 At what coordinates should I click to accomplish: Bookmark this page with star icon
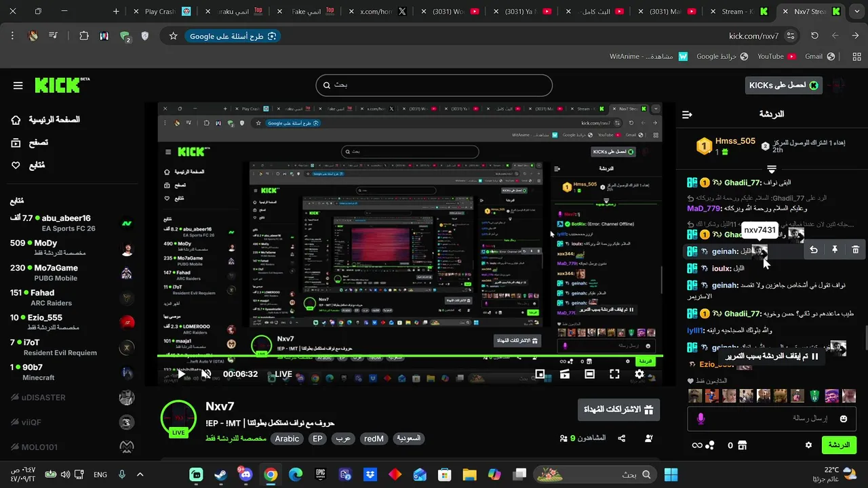[173, 36]
